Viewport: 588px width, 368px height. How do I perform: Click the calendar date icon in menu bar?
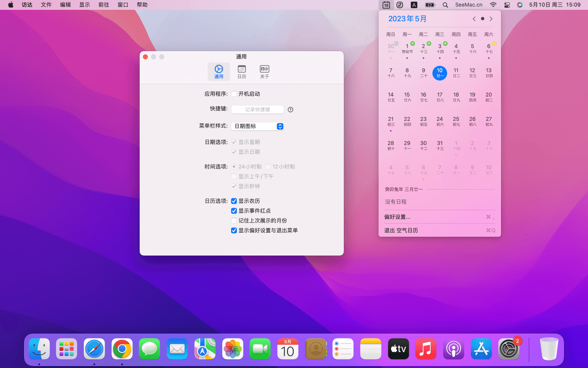coord(386,5)
